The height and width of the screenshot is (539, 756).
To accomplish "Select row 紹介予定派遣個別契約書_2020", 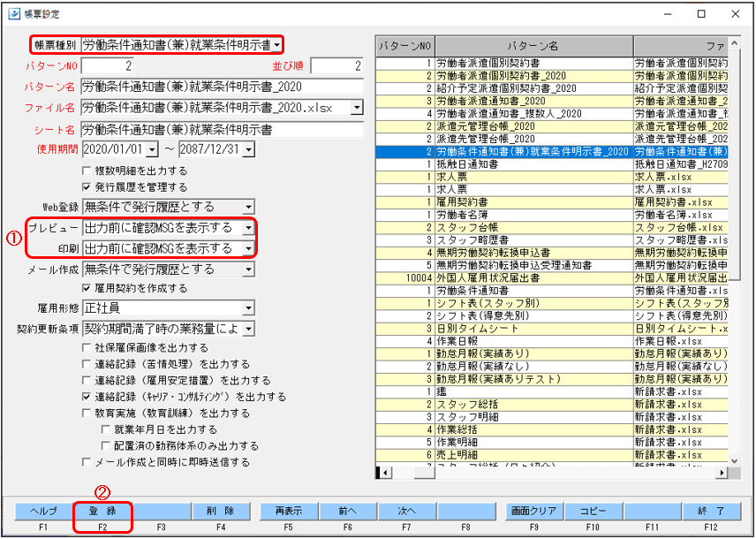I will point(552,88).
